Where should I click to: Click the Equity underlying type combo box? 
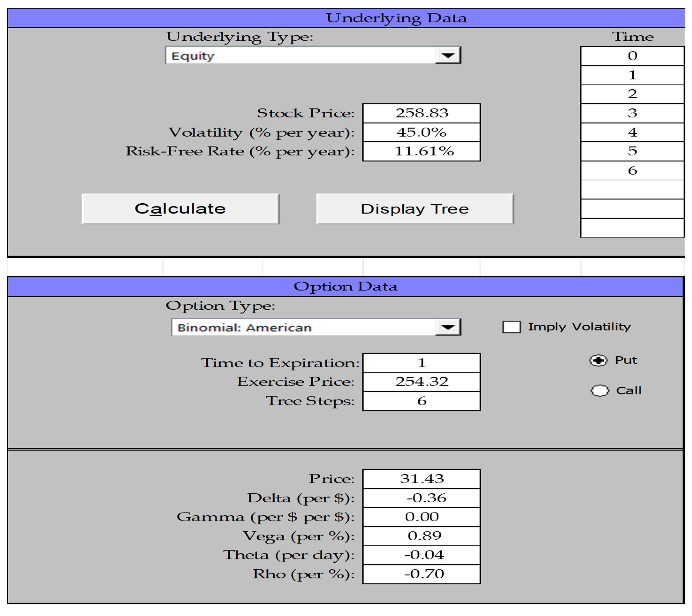[x=300, y=56]
